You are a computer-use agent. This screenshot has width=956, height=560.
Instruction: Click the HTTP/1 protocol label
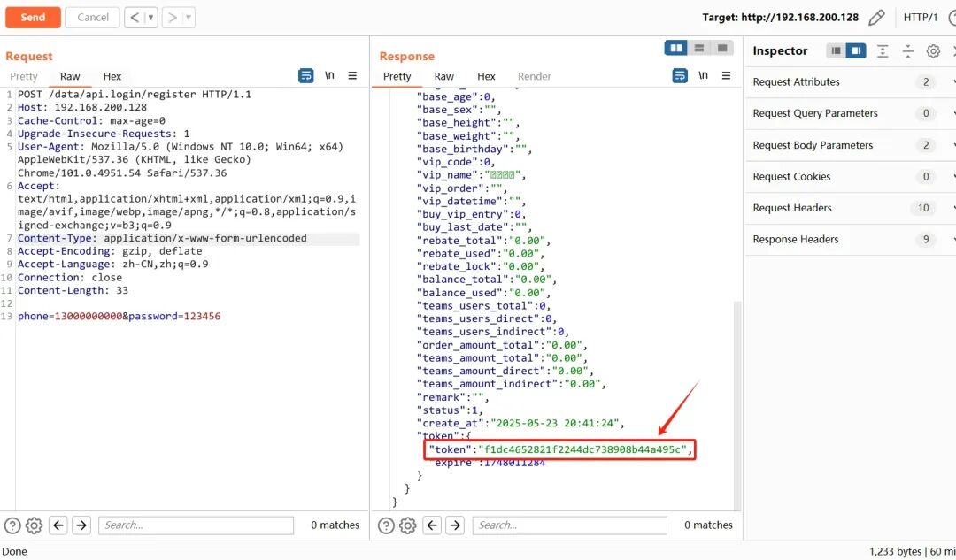[x=920, y=17]
